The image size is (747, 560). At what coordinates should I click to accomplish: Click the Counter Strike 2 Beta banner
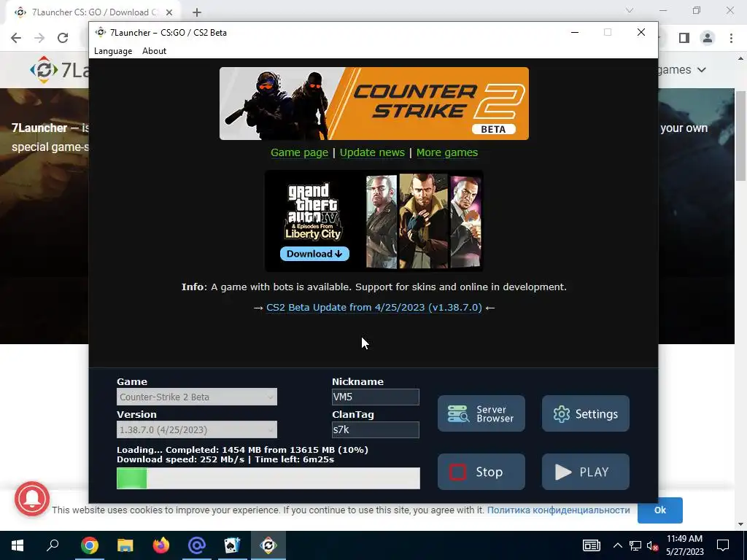[374, 104]
